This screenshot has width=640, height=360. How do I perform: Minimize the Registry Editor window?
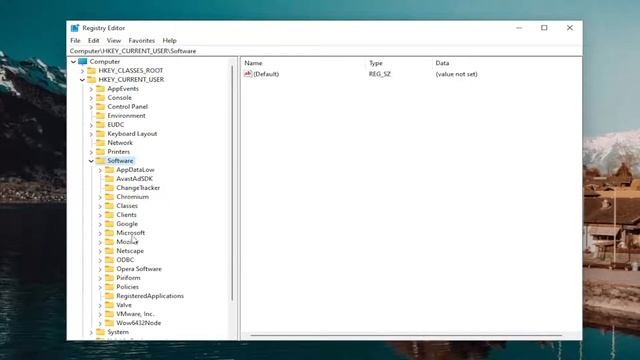(x=519, y=28)
